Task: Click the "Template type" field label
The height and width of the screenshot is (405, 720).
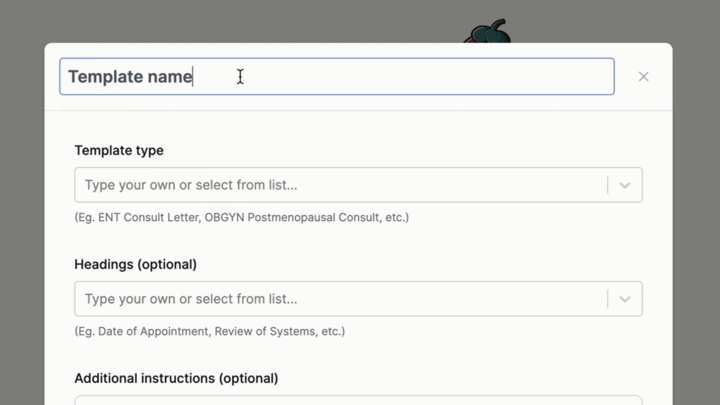Action: 119,150
